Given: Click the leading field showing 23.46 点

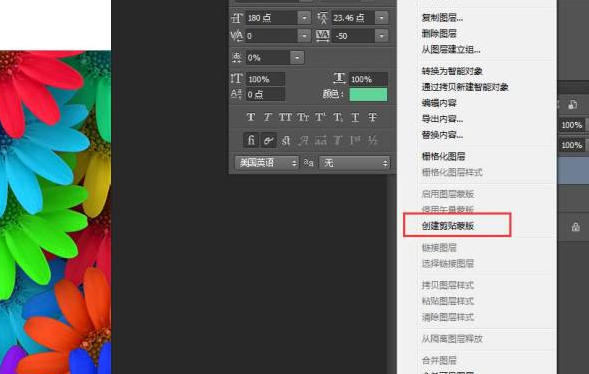Looking at the screenshot, I should point(353,18).
